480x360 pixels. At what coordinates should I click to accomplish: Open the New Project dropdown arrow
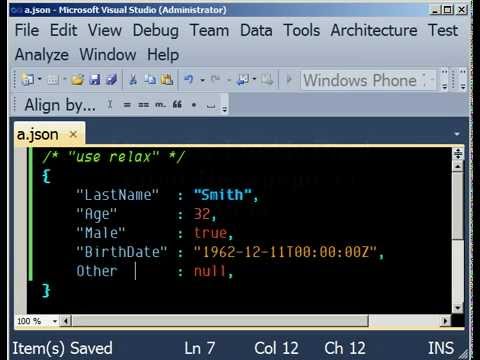pos(40,79)
